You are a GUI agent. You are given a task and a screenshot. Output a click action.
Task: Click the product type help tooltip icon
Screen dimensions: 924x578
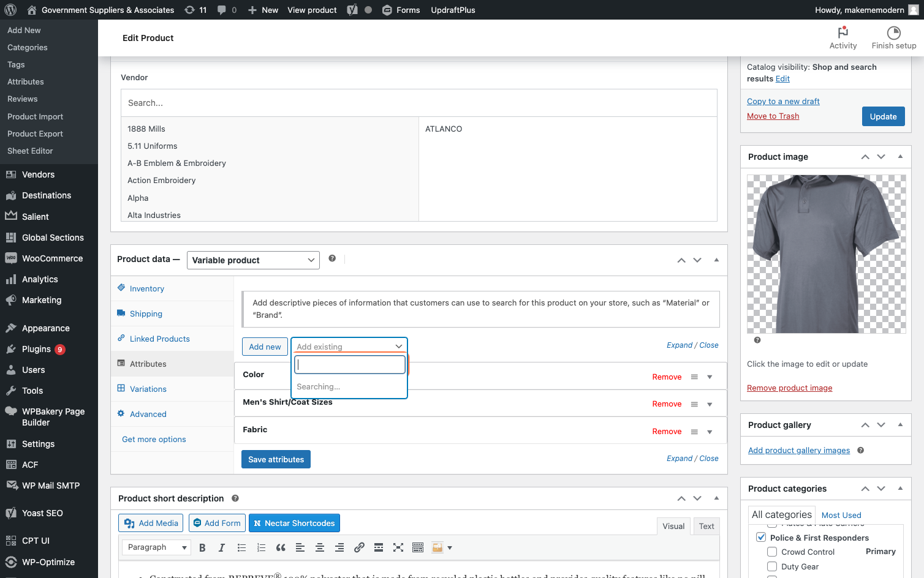tap(332, 258)
